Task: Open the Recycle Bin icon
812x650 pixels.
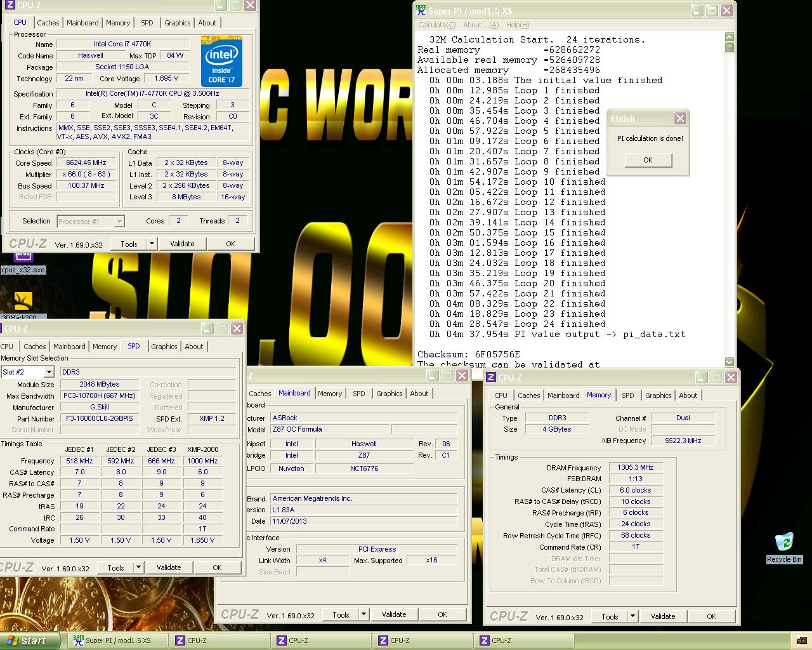Action: click(784, 548)
